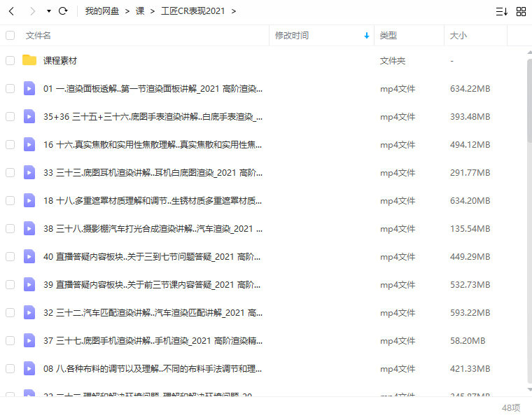Navigate to 课 breadcrumb folder
Image resolution: width=532 pixels, height=418 pixels.
coord(140,11)
